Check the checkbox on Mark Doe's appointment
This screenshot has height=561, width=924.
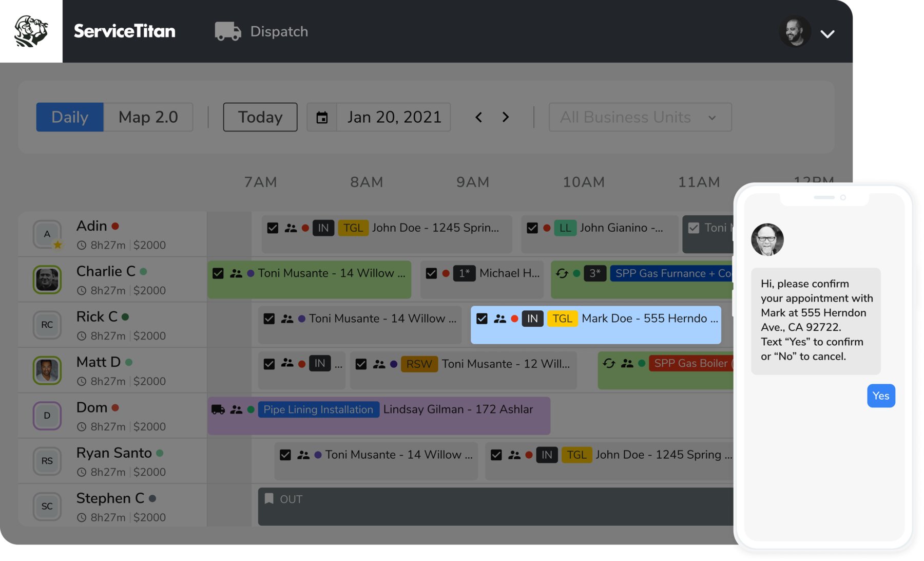point(482,319)
